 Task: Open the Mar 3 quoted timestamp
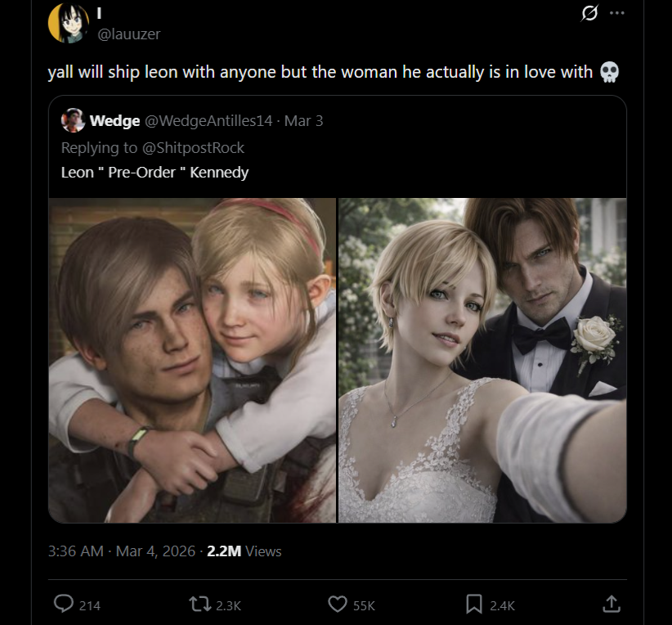(303, 121)
